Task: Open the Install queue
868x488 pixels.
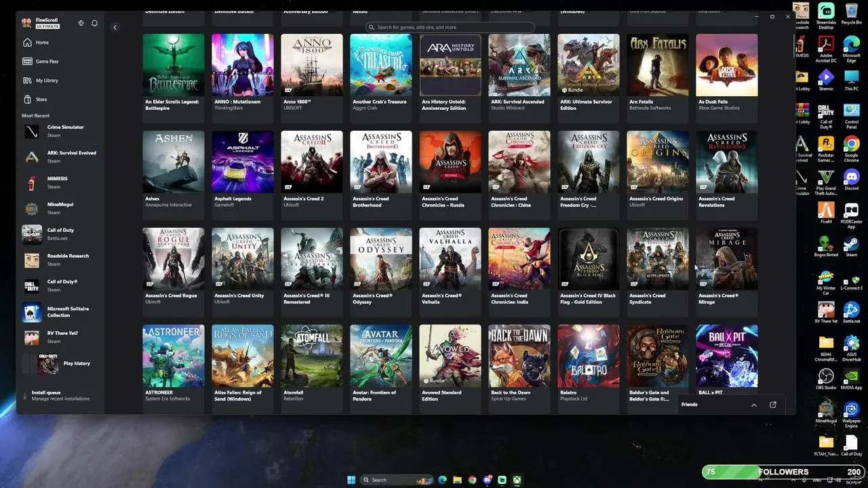Action: 60,395
